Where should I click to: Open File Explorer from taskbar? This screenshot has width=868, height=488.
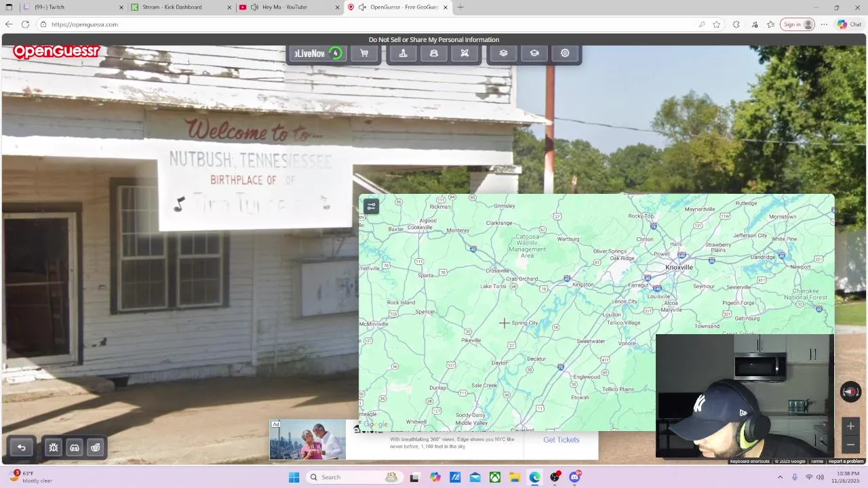(x=515, y=477)
